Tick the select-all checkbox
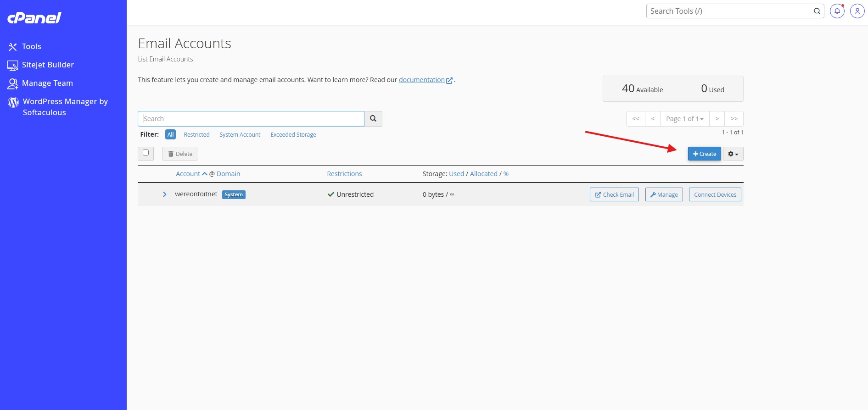 click(146, 153)
